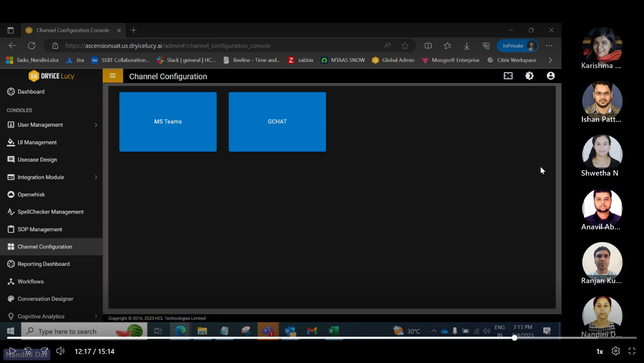Open the zabbix bookmark
644x363 pixels.
[x=301, y=60]
